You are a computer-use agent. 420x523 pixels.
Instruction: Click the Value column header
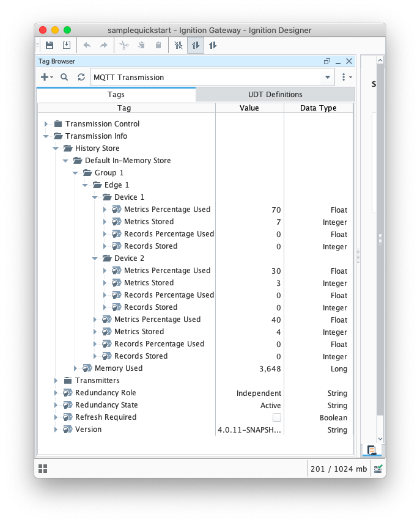pos(249,108)
